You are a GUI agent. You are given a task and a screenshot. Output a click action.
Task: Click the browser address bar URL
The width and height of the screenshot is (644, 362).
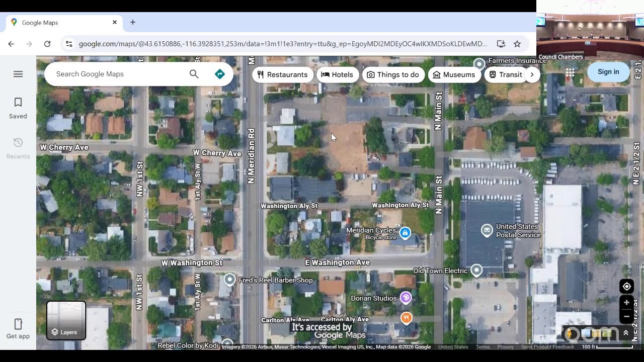(283, 44)
